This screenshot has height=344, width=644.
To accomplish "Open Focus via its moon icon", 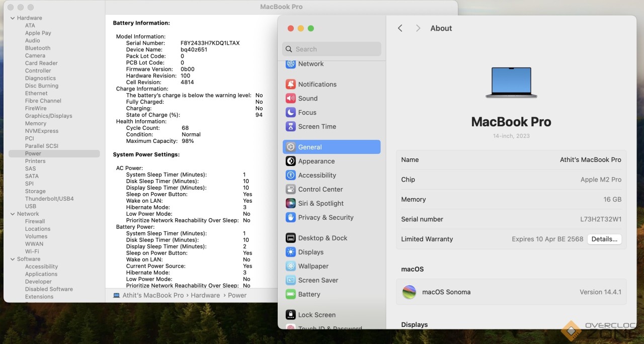I will pos(290,113).
